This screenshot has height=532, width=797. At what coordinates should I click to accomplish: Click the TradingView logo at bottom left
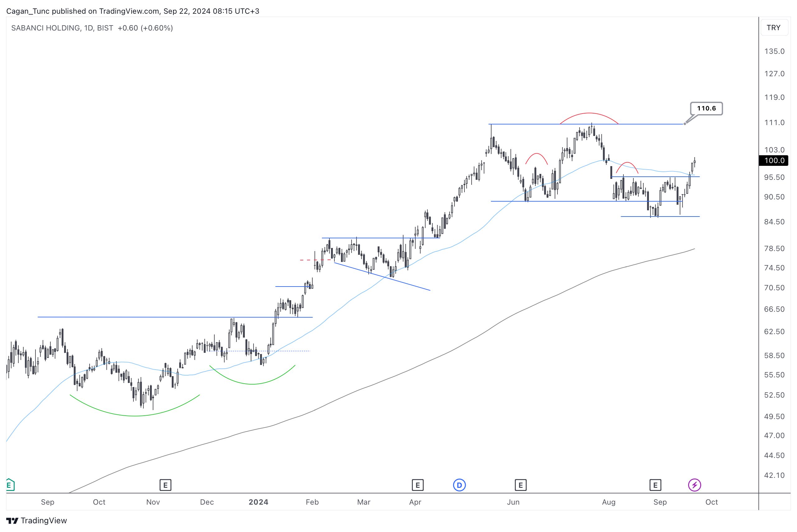37,520
